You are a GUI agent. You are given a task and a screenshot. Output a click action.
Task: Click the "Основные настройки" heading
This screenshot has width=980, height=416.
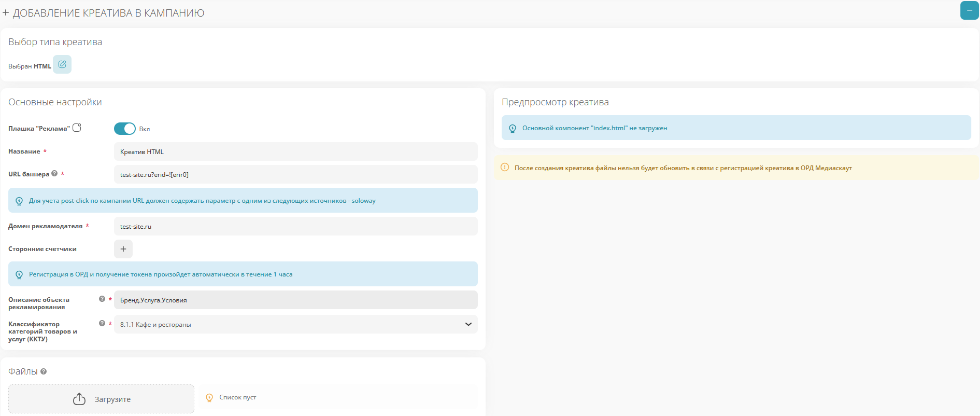tap(55, 102)
